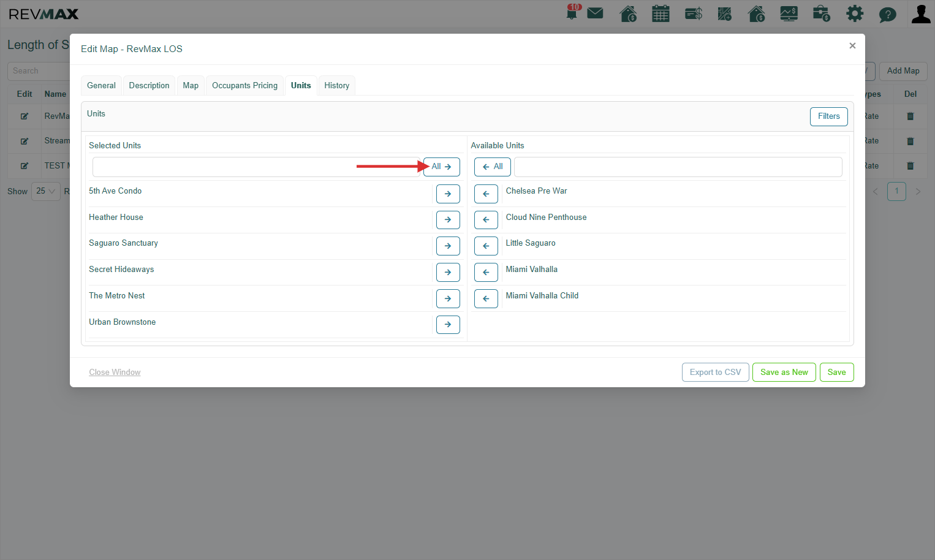Open the settings gear icon
935x560 pixels.
855,13
